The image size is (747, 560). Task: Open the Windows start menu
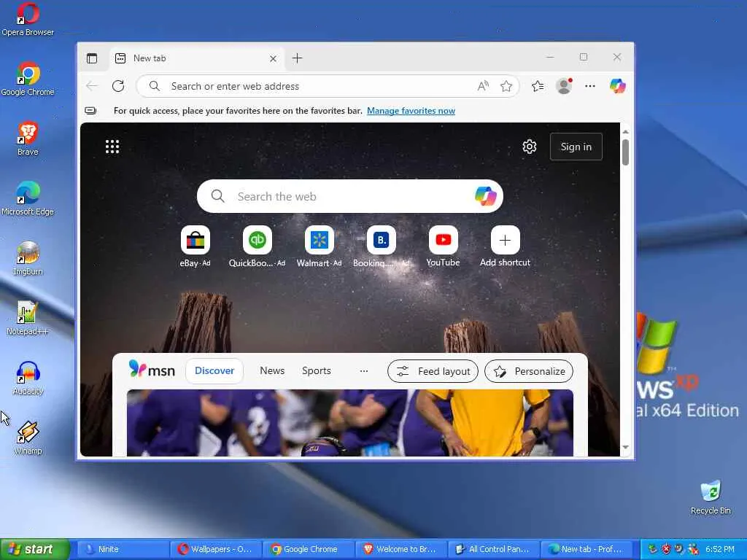tap(35, 549)
